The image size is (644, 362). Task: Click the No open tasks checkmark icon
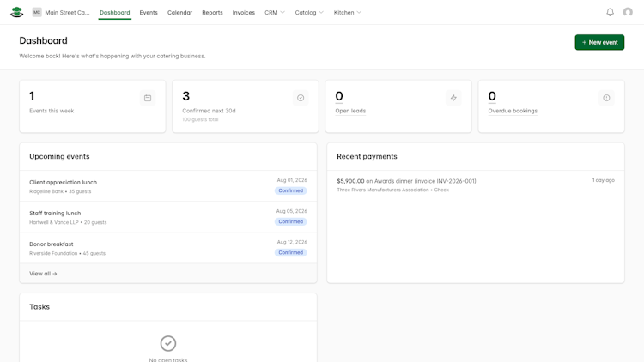(168, 343)
